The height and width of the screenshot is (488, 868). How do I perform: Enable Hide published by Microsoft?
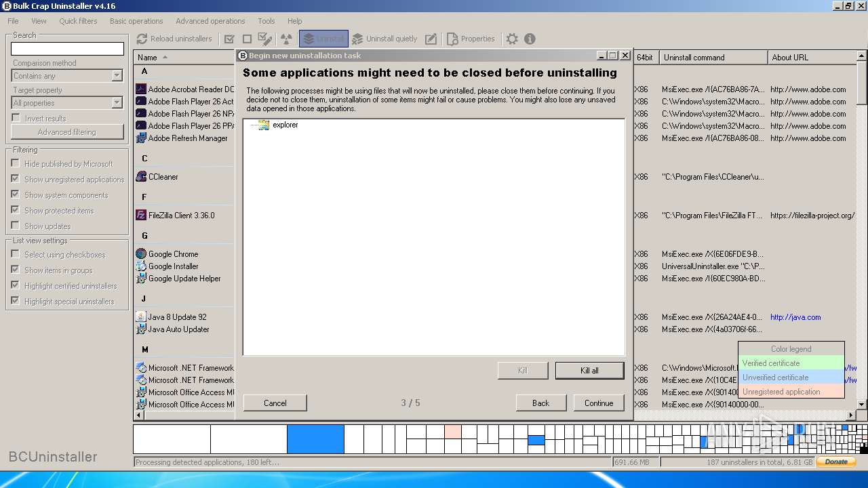click(x=16, y=163)
